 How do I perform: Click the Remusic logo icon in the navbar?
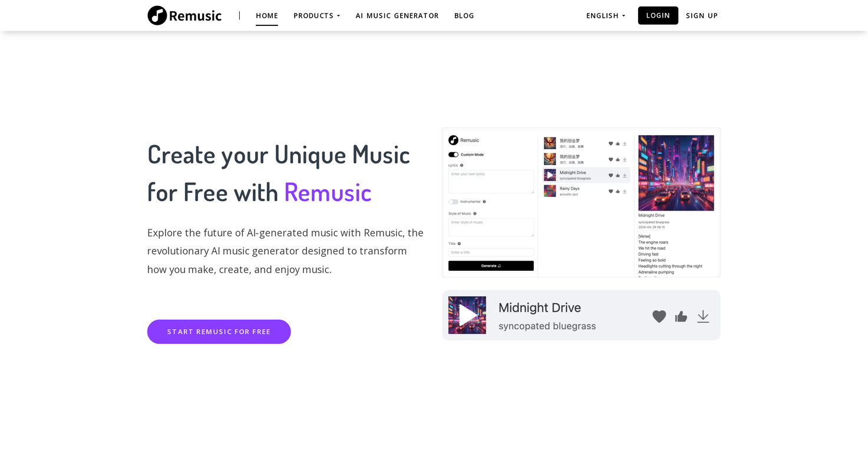156,15
